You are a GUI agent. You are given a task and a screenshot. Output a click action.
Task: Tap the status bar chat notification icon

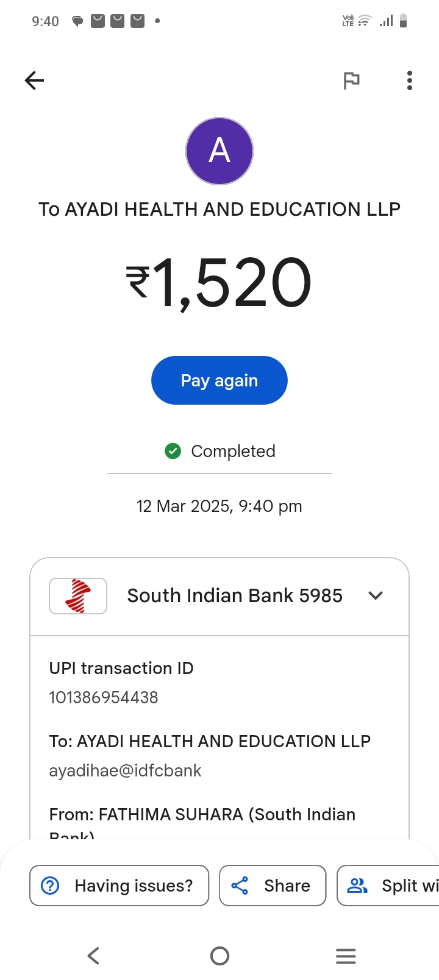(x=77, y=21)
